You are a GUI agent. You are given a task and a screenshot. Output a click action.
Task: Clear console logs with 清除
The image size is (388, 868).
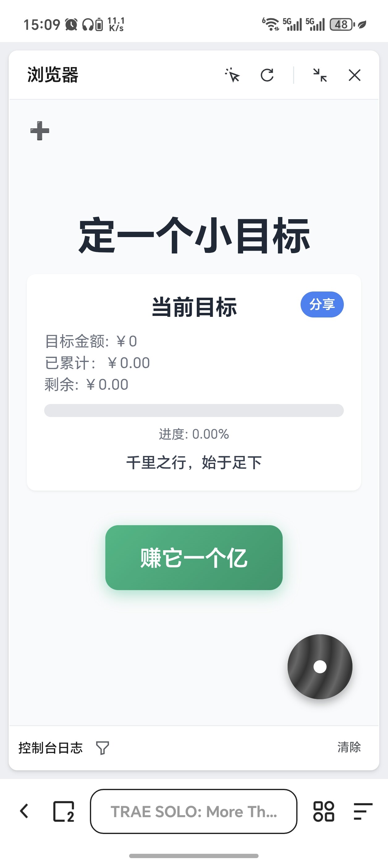[349, 747]
